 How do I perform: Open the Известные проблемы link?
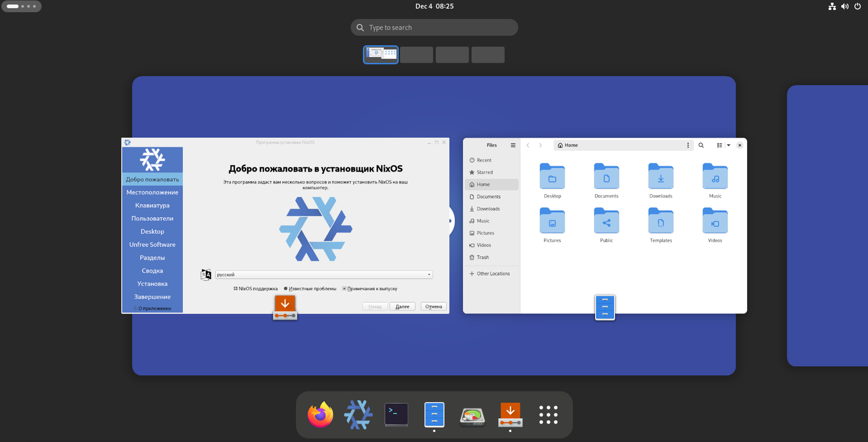[310, 288]
